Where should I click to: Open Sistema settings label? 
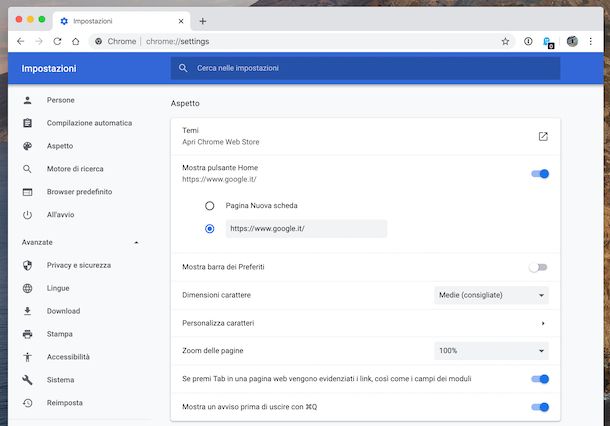(x=60, y=380)
